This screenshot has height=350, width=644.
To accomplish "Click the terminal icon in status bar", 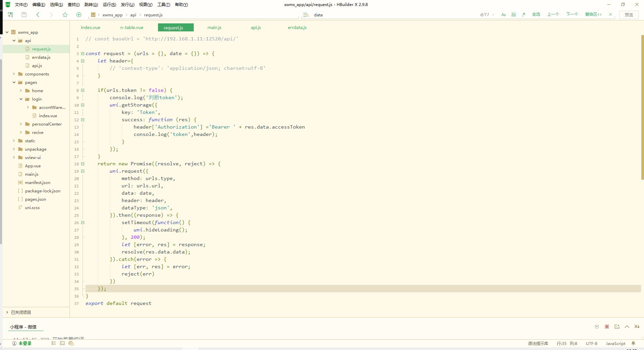I will [62, 343].
